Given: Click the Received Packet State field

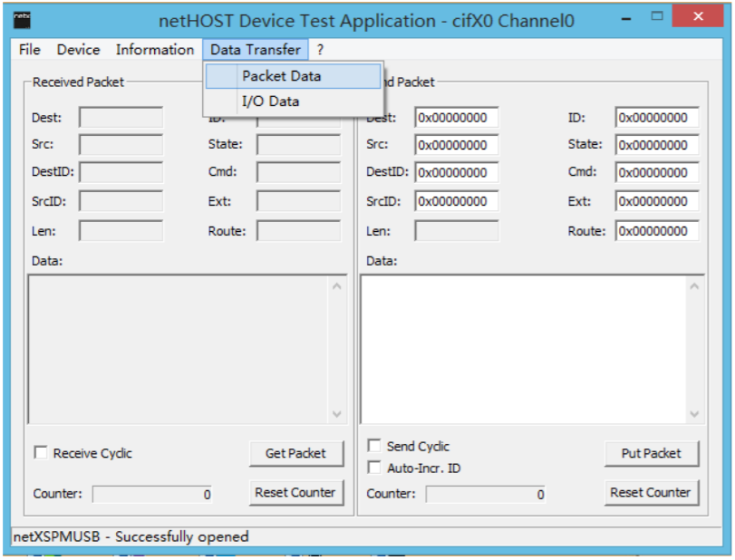Looking at the screenshot, I should [x=298, y=145].
